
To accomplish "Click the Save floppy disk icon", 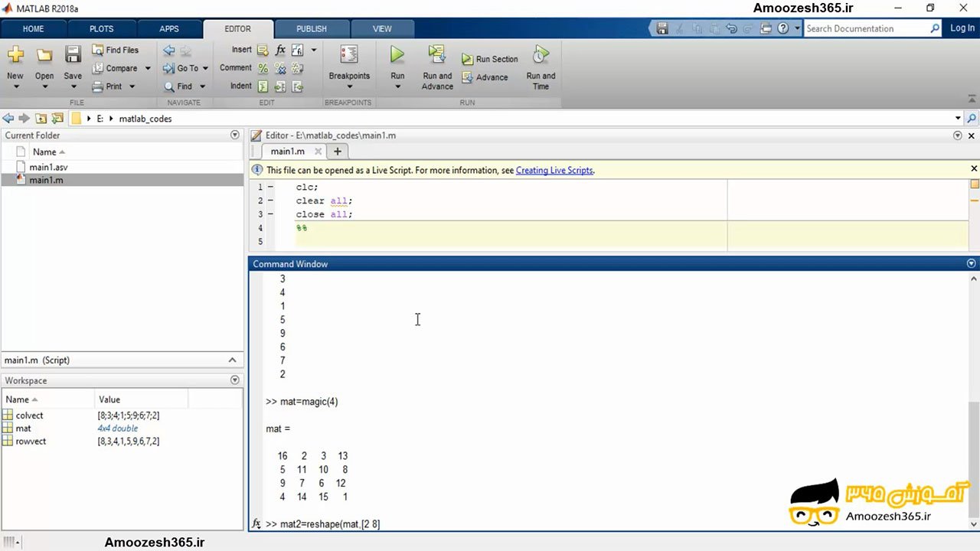I will [x=73, y=55].
